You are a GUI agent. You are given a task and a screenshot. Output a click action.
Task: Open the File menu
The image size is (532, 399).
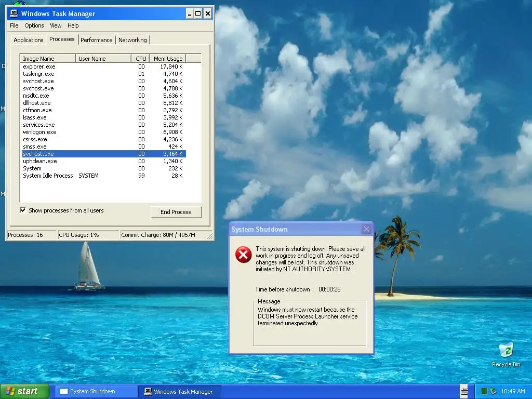click(x=14, y=25)
